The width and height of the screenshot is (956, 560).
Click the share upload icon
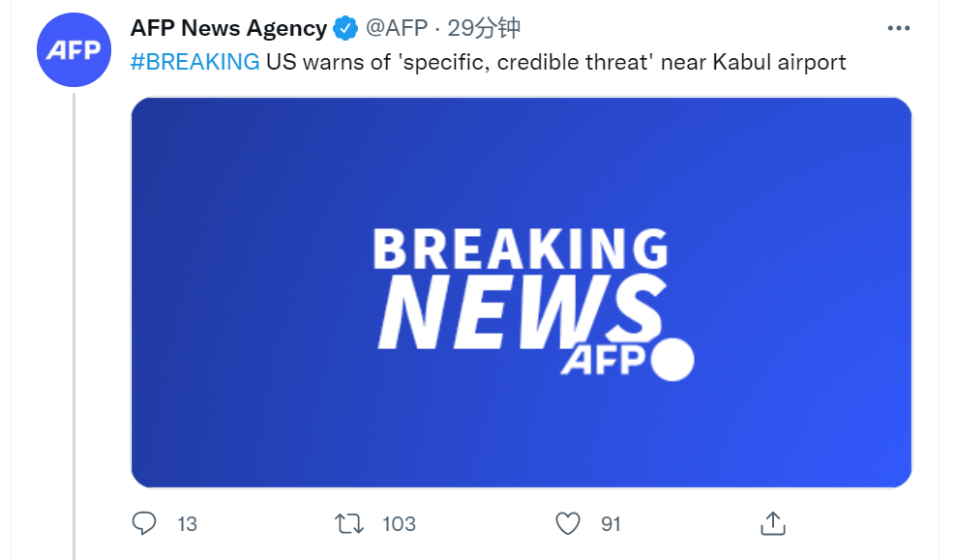771,523
